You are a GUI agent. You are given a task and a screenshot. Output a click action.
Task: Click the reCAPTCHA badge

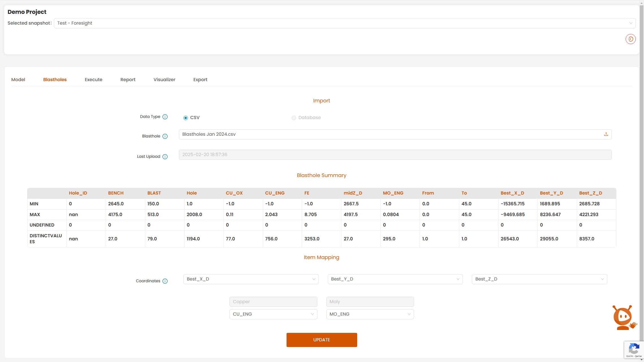click(634, 350)
